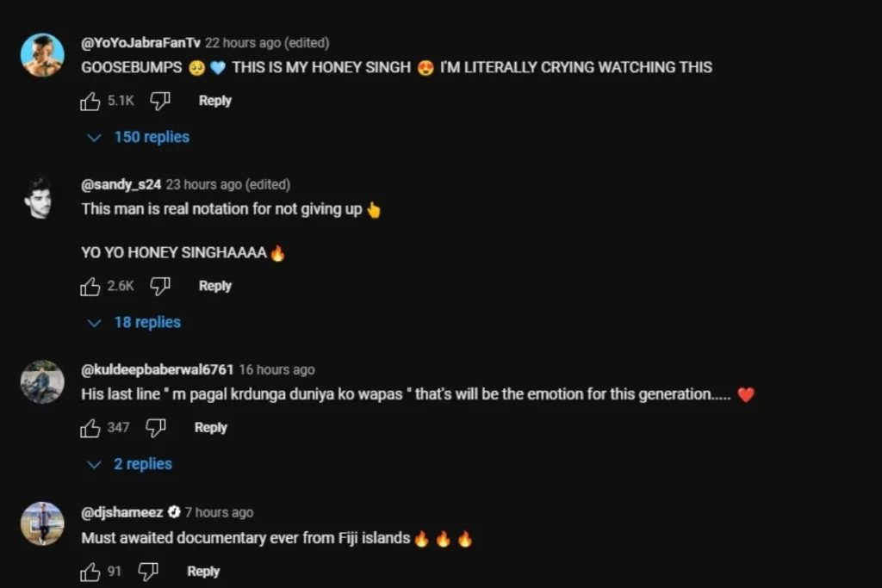The image size is (882, 588).
Task: Like the GOOSEBUMPS comment by YoYoJabraFanTv
Action: coord(90,102)
